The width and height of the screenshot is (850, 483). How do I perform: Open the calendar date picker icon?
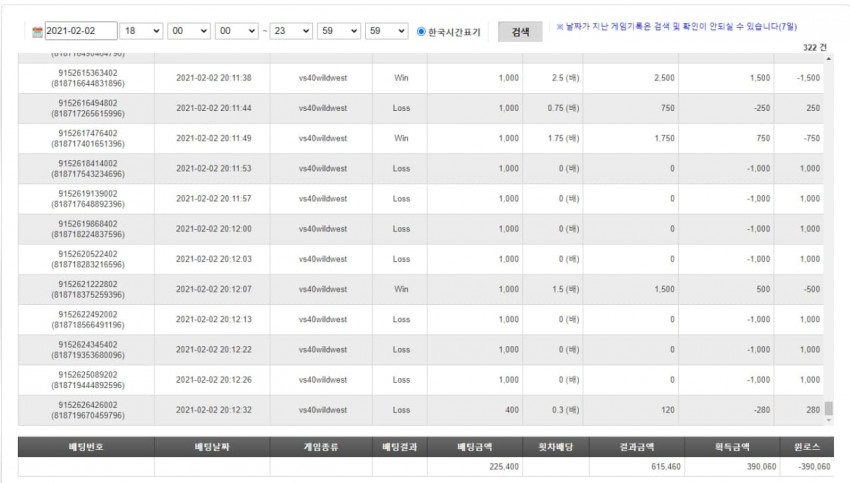pyautogui.click(x=37, y=31)
